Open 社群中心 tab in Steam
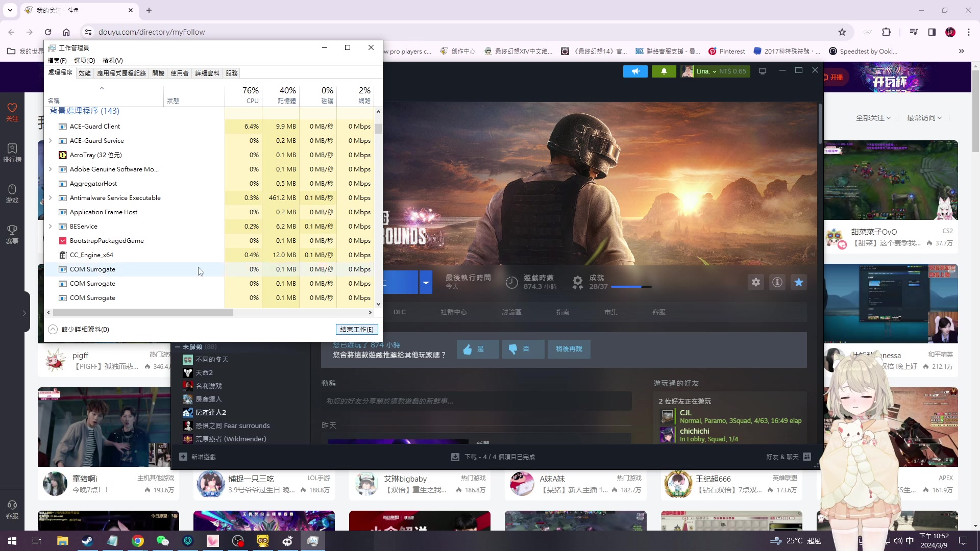Viewport: 980px width, 551px height. (454, 312)
